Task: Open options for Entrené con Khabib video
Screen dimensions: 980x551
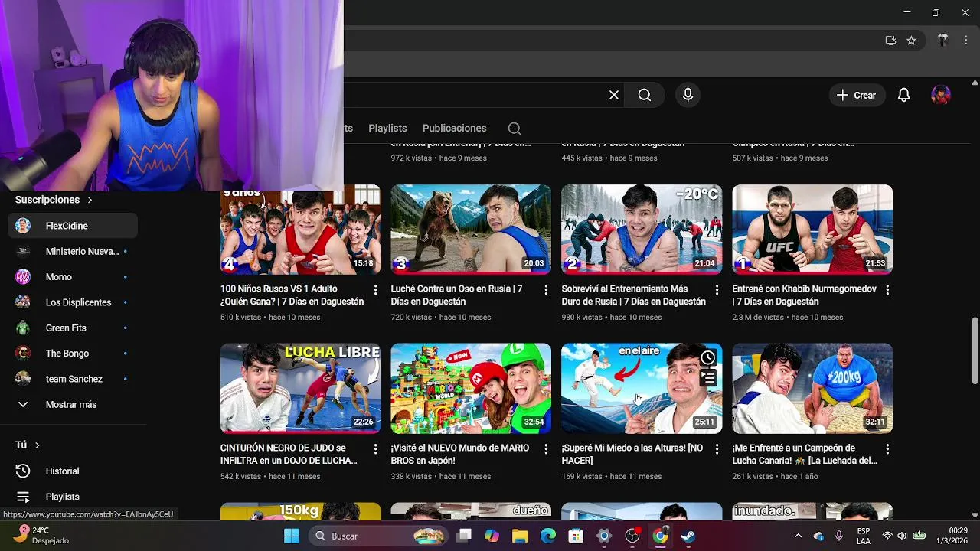Action: tap(887, 290)
